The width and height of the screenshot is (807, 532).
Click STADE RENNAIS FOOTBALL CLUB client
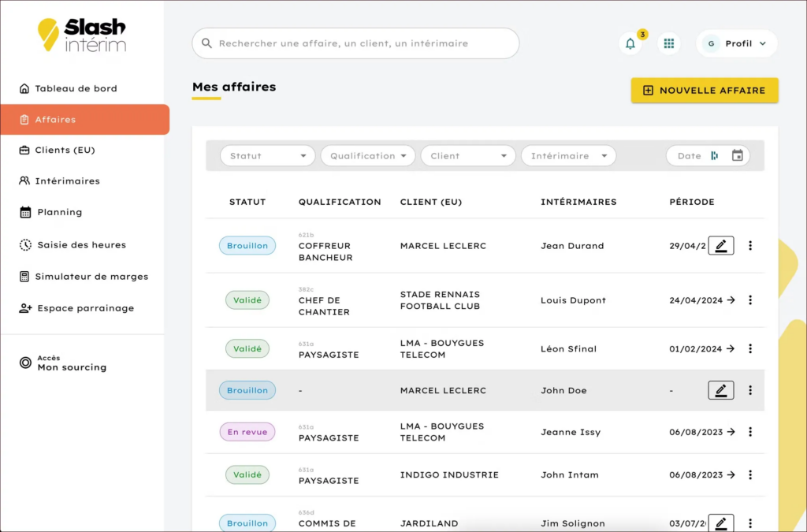(x=440, y=300)
